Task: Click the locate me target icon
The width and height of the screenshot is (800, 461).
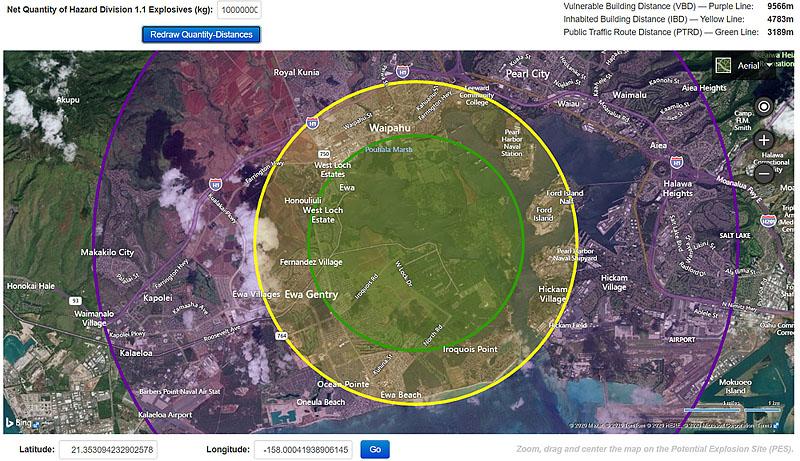Action: click(x=764, y=107)
